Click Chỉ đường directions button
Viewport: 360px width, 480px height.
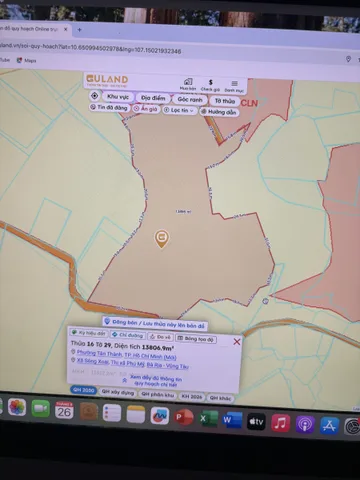pos(128,335)
